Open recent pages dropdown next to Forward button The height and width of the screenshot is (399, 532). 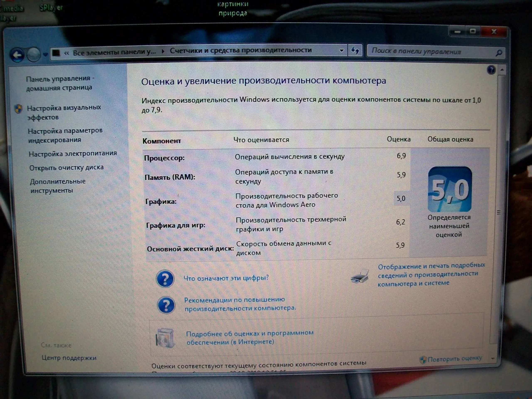tap(45, 55)
